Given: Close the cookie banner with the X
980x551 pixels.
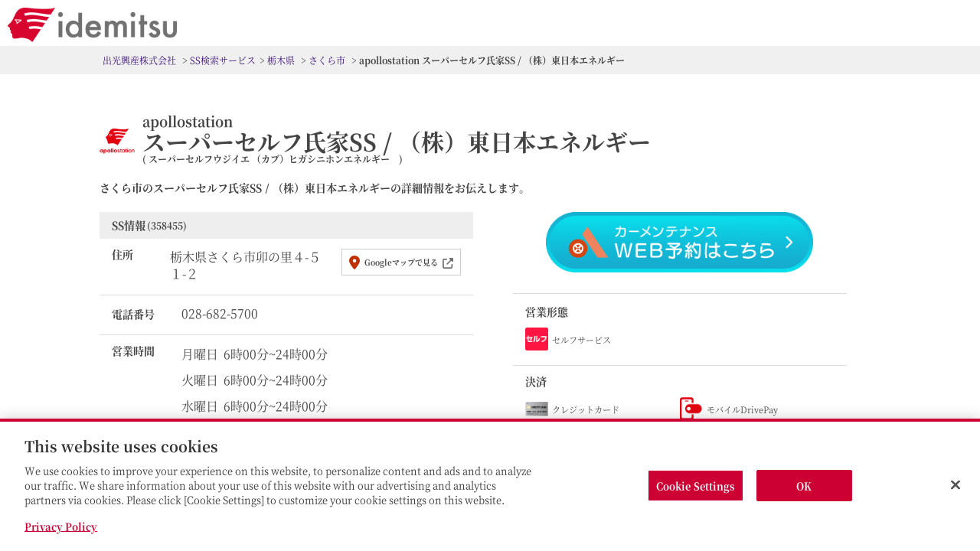Looking at the screenshot, I should 955,485.
